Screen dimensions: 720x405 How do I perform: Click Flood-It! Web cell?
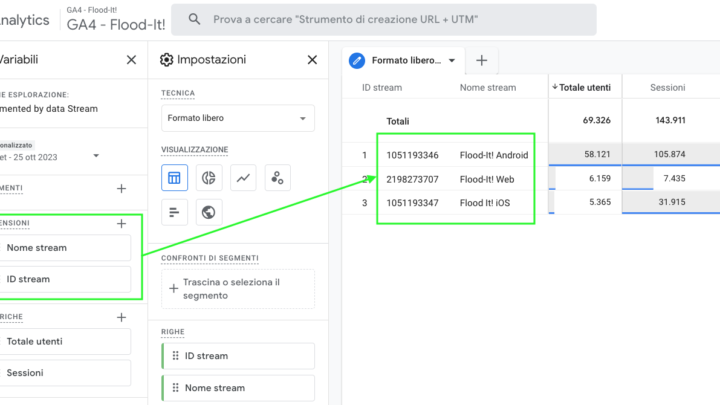click(x=487, y=179)
